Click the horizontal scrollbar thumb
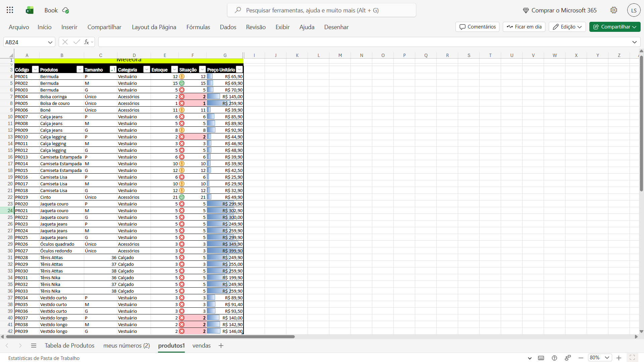The width and height of the screenshot is (644, 362). pos(150,337)
